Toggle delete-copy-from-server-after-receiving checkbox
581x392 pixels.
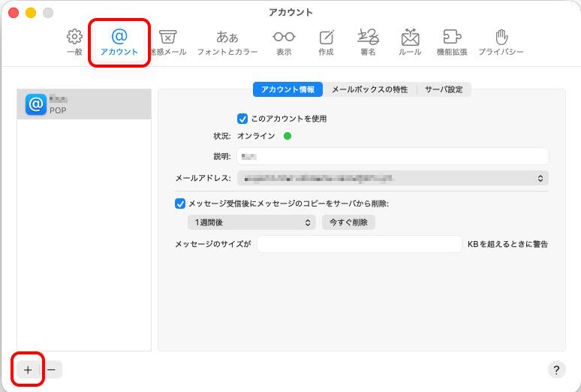click(180, 204)
